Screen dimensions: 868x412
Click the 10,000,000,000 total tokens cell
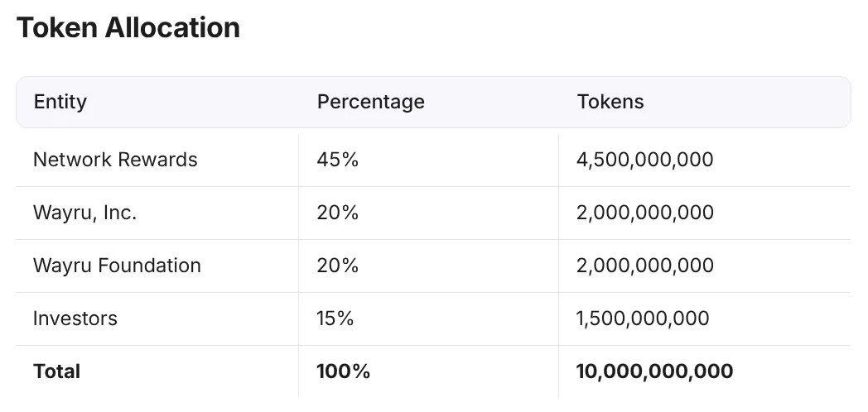[655, 371]
